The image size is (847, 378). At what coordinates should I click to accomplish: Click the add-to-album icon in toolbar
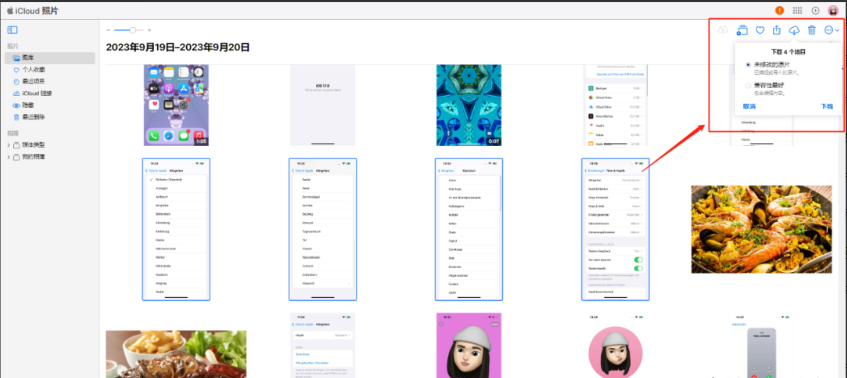742,30
